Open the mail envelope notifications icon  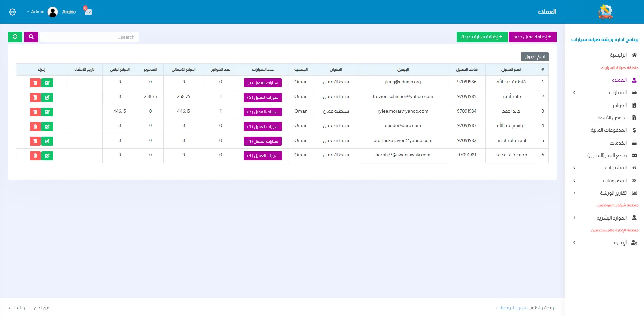[88, 12]
